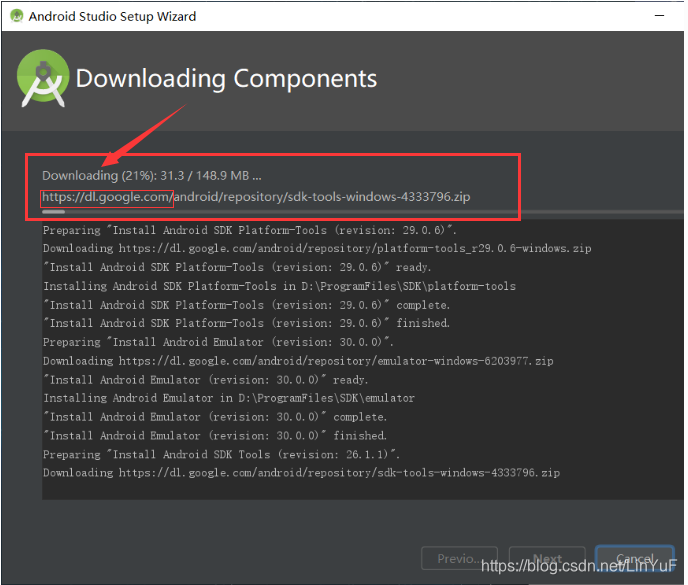Viewport: 688px width, 585px height.
Task: Click 'Preparing Install Android Emulator' log line
Action: [218, 342]
